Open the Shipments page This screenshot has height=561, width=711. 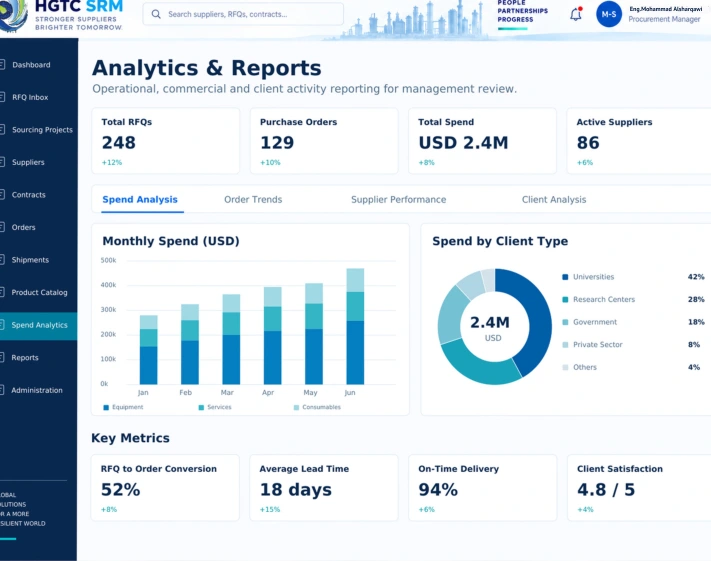[39, 260]
